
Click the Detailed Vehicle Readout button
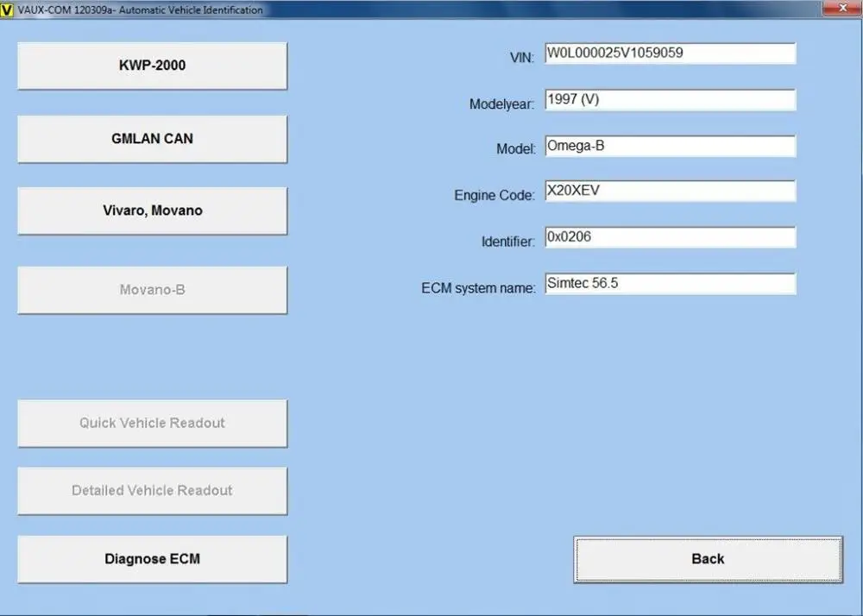click(153, 491)
